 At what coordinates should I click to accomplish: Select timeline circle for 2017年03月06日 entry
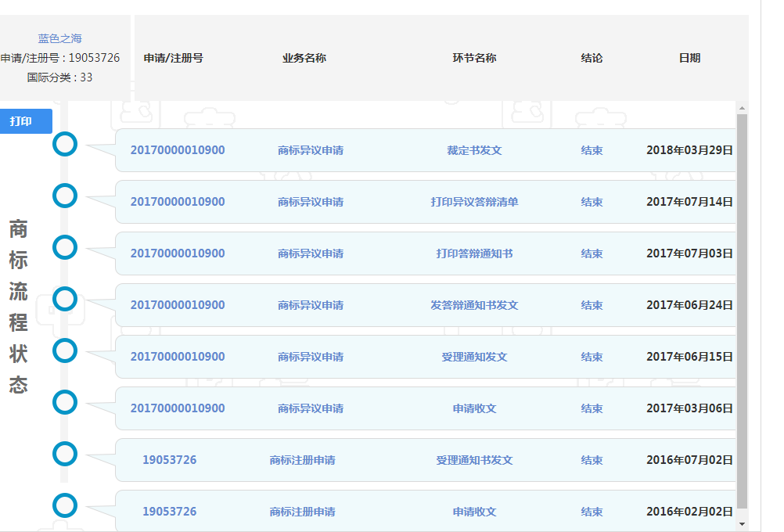65,402
